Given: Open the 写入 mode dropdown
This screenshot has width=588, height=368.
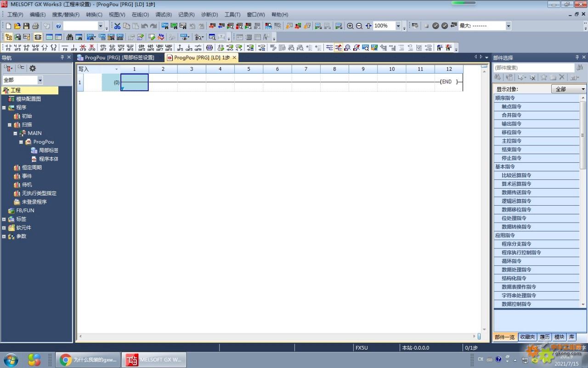Looking at the screenshot, I should (x=116, y=69).
